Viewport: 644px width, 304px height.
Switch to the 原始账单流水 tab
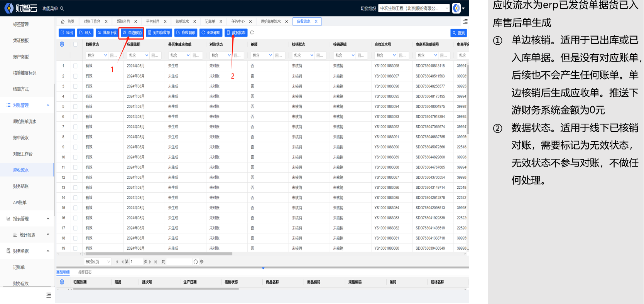click(x=270, y=22)
